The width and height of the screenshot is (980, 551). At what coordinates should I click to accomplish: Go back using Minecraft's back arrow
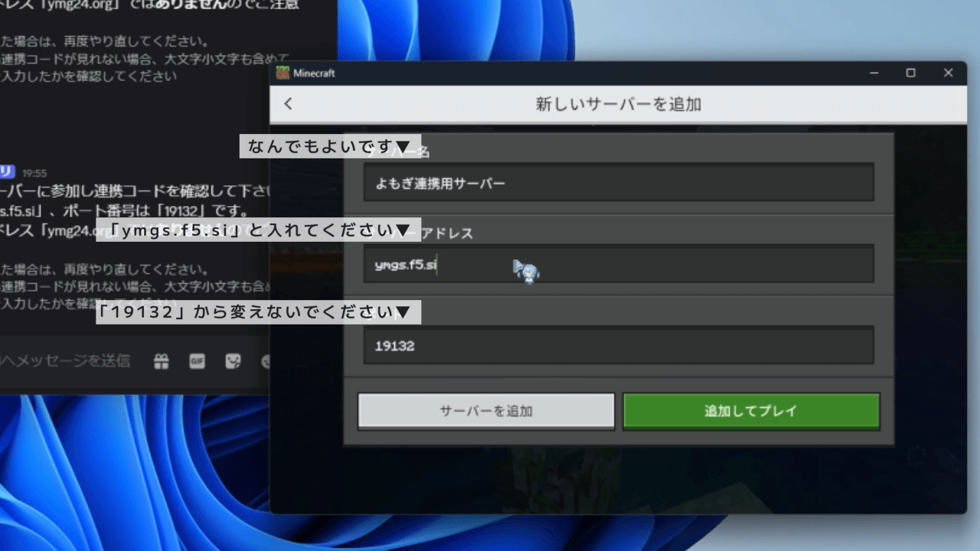pos(289,104)
